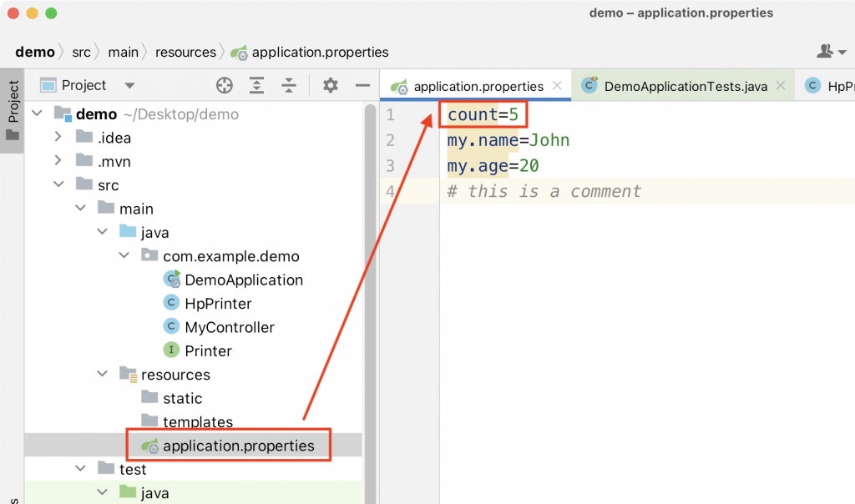Select the DemoApplication class file

point(234,280)
